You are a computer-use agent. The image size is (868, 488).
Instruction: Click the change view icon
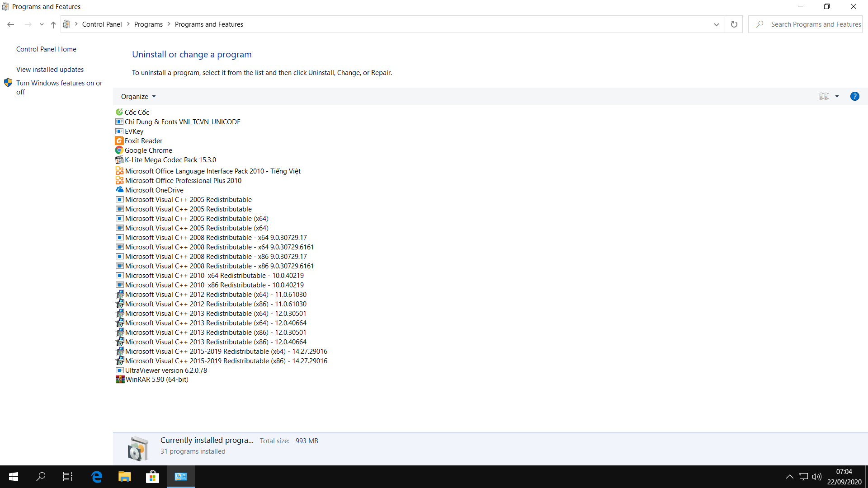tap(824, 96)
